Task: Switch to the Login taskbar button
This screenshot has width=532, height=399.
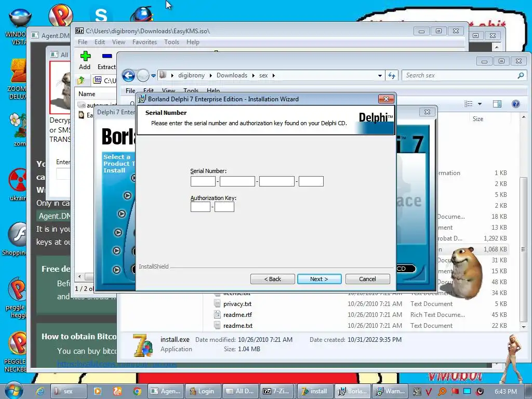Action: pos(203,391)
